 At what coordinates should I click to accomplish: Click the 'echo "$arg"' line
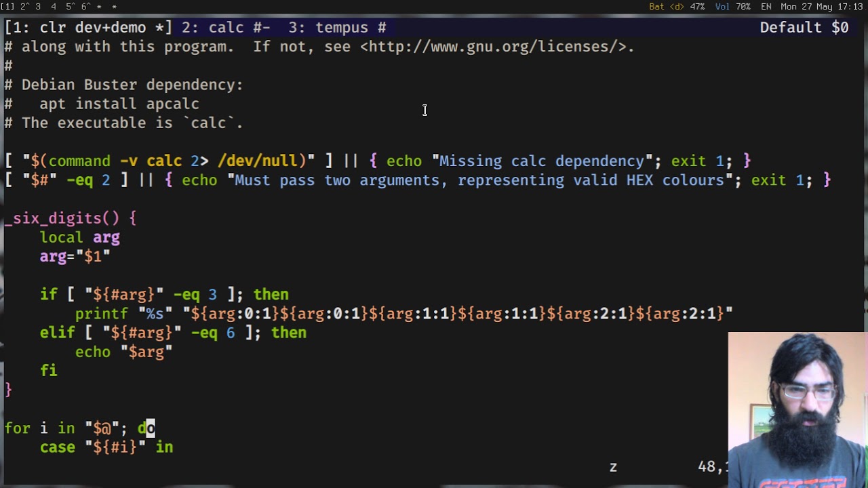[x=123, y=352]
